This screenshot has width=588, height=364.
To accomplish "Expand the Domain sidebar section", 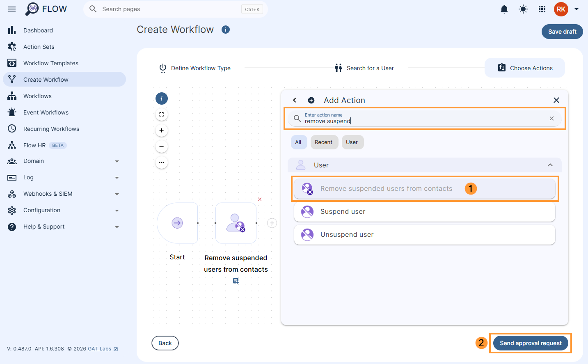I will [64, 161].
